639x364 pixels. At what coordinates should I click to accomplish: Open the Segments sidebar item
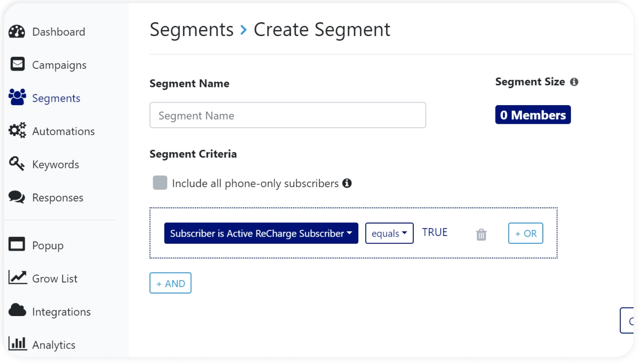click(x=56, y=98)
